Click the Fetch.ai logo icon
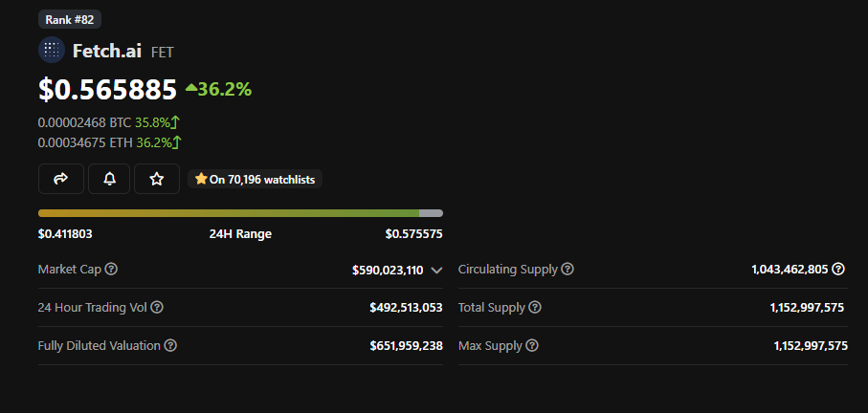868x413 pixels. point(52,51)
